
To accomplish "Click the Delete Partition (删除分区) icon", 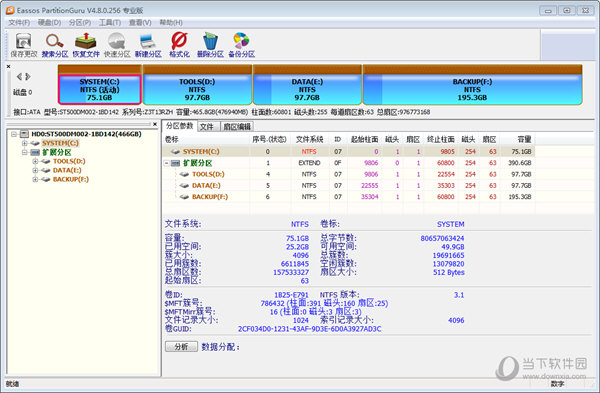I will point(210,45).
